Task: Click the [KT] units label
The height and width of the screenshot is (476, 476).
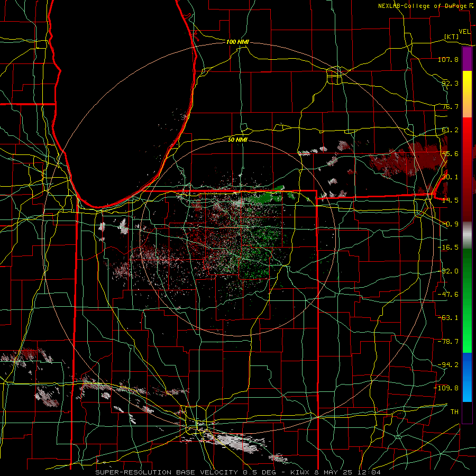Action: point(452,36)
